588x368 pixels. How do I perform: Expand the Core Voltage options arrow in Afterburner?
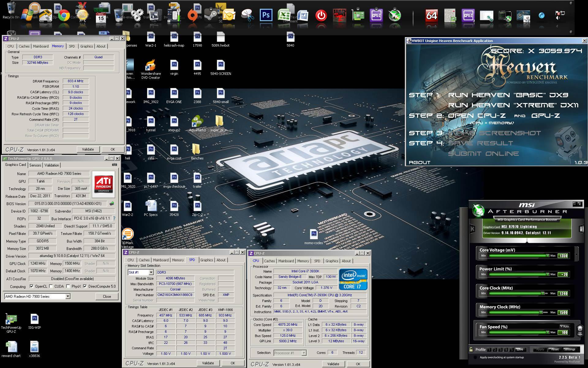tap(576, 255)
